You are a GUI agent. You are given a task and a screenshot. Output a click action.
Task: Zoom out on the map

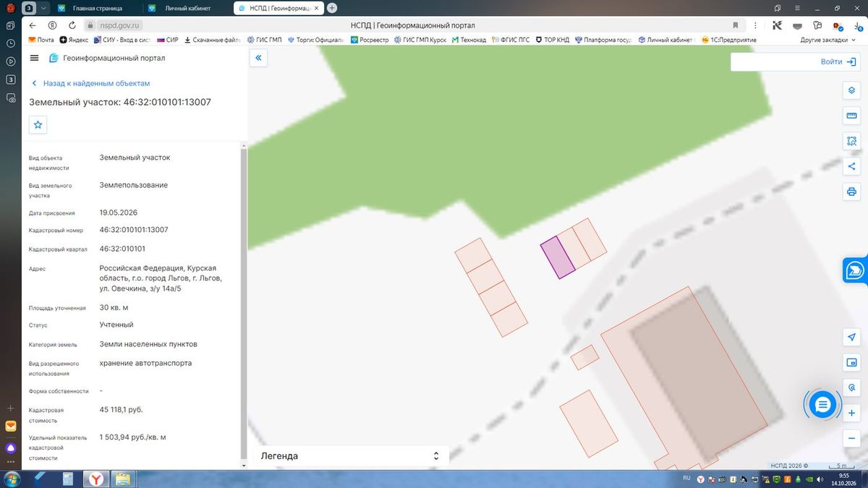pyautogui.click(x=851, y=439)
